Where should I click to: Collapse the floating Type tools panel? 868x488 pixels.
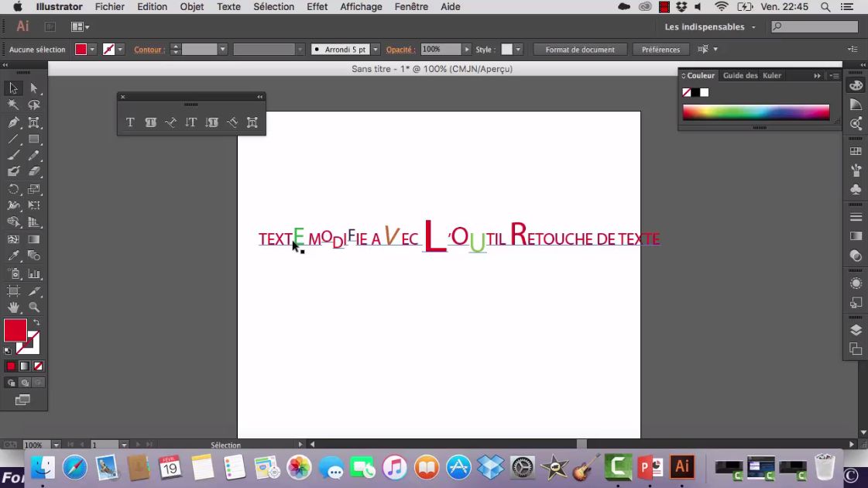pos(259,97)
